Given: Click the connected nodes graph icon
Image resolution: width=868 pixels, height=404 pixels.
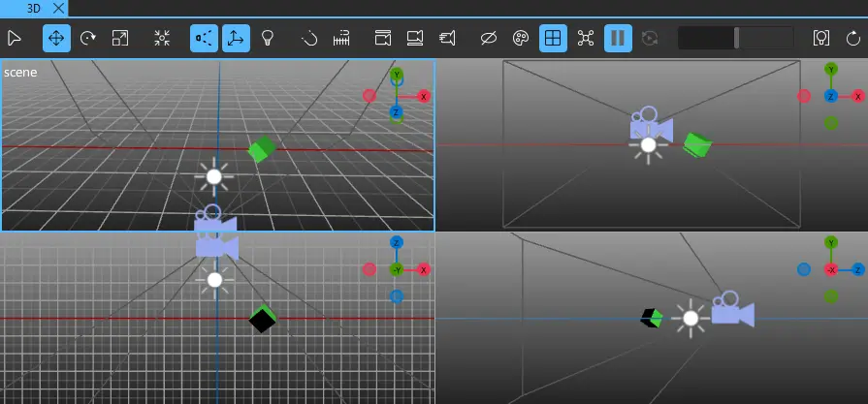Looking at the screenshot, I should point(585,39).
